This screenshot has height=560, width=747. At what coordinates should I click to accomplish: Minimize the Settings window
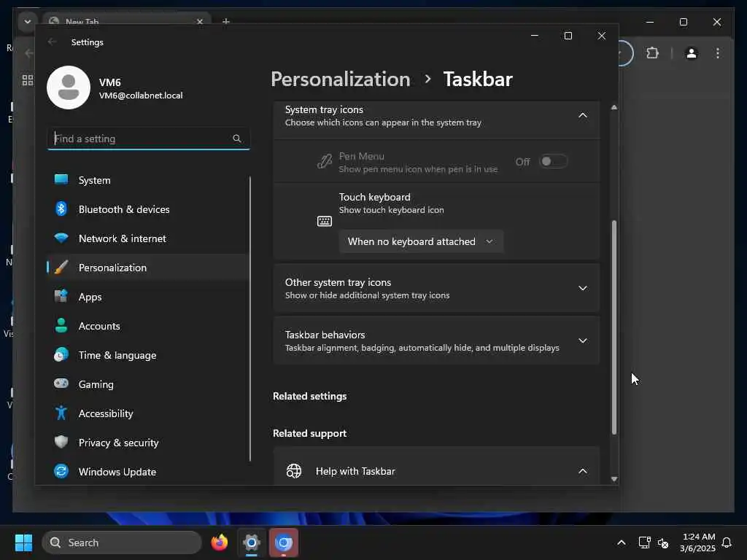[535, 36]
